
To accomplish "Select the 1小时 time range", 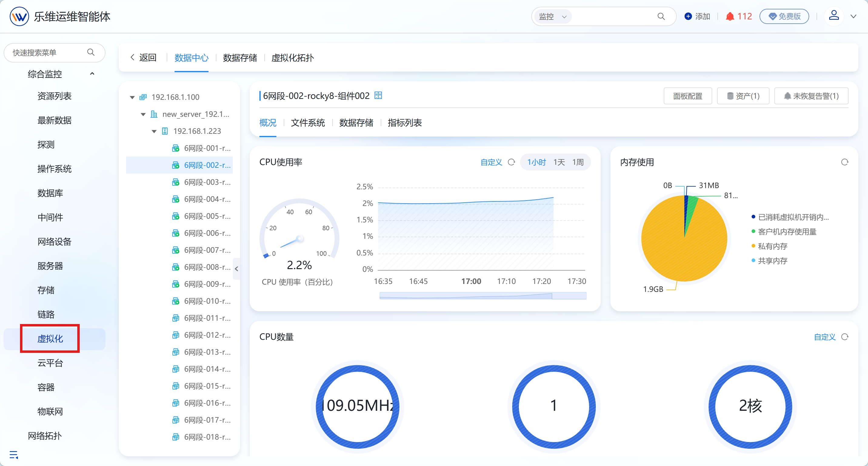I will click(536, 162).
